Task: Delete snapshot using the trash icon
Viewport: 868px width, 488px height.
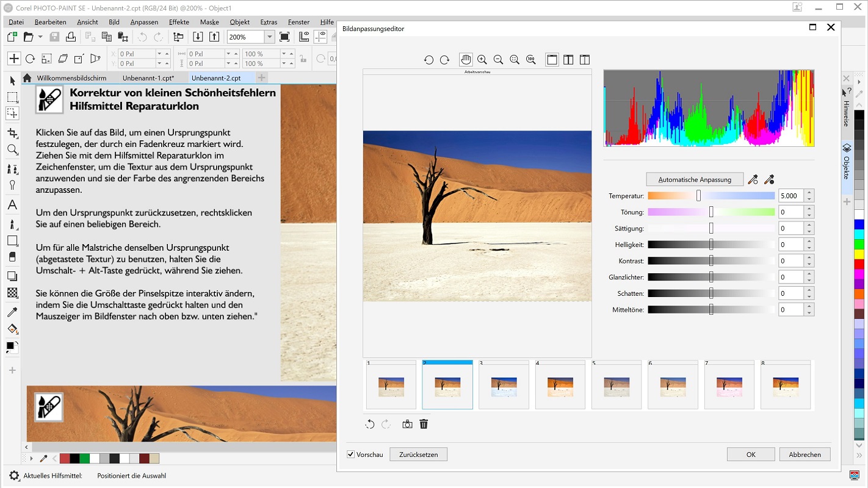Action: click(x=424, y=423)
